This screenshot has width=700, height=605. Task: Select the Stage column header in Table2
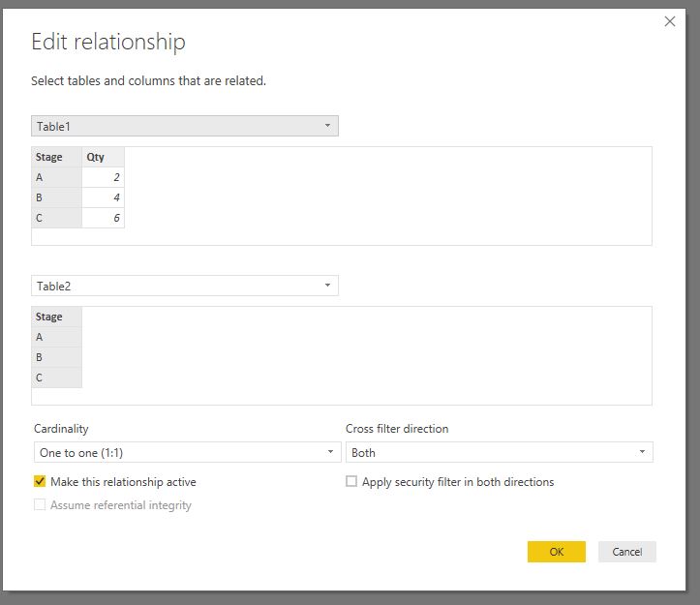click(x=57, y=317)
